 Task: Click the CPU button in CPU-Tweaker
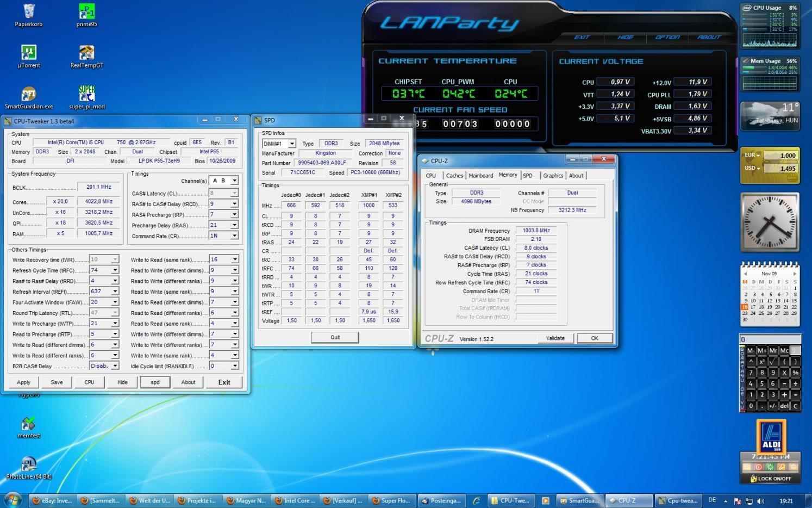89,382
